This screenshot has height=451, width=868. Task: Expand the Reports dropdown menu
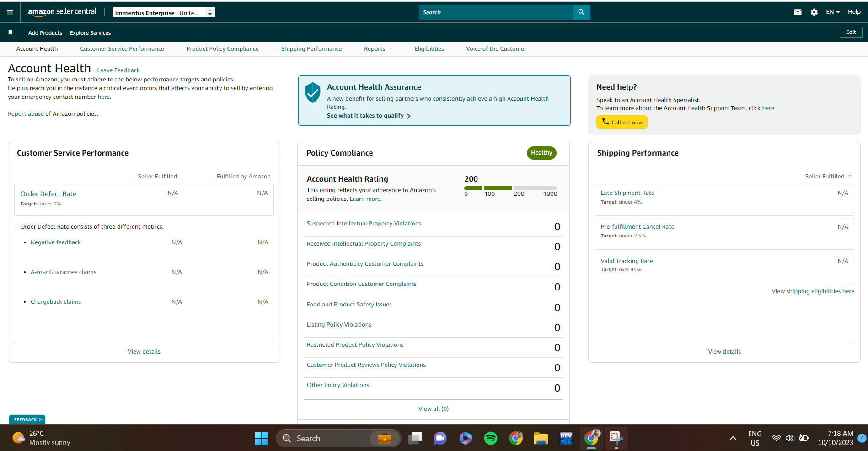pyautogui.click(x=378, y=49)
